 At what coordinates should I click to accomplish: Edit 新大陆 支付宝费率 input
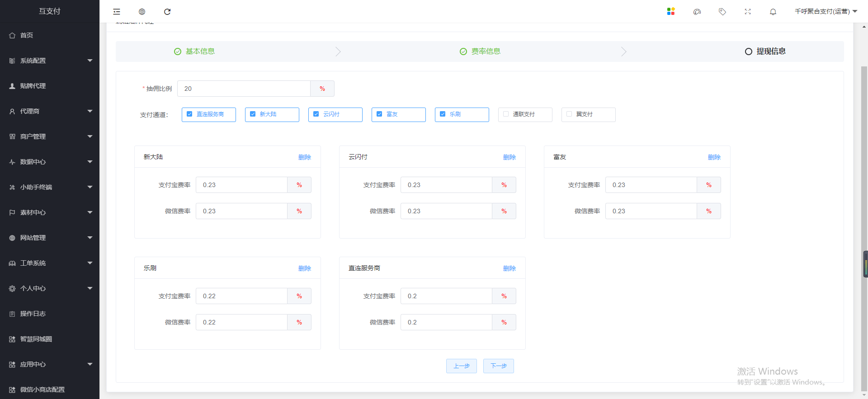pyautogui.click(x=241, y=185)
